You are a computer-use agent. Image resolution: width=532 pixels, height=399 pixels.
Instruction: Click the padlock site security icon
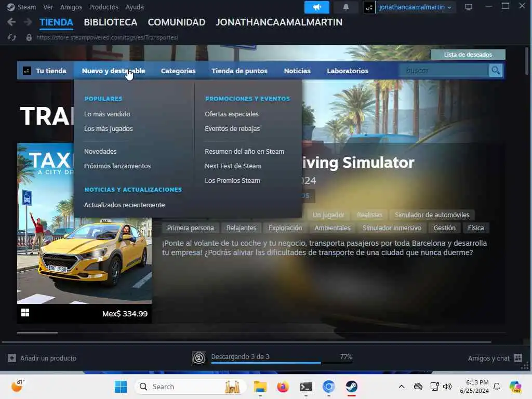coord(29,37)
